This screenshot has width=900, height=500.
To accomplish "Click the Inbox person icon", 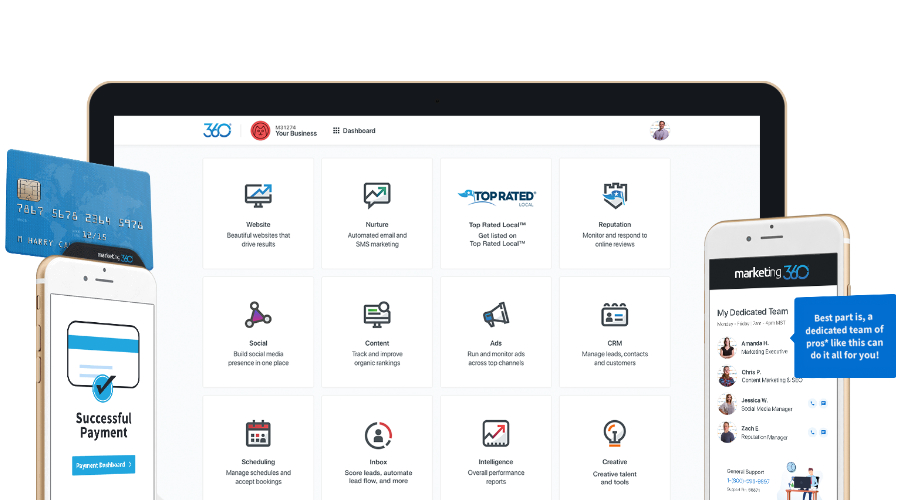I will [x=378, y=435].
